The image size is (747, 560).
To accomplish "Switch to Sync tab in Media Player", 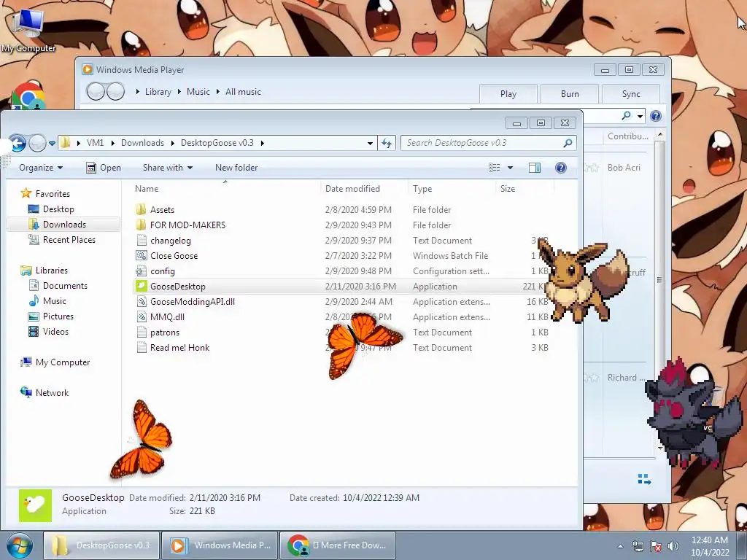I will click(x=631, y=94).
